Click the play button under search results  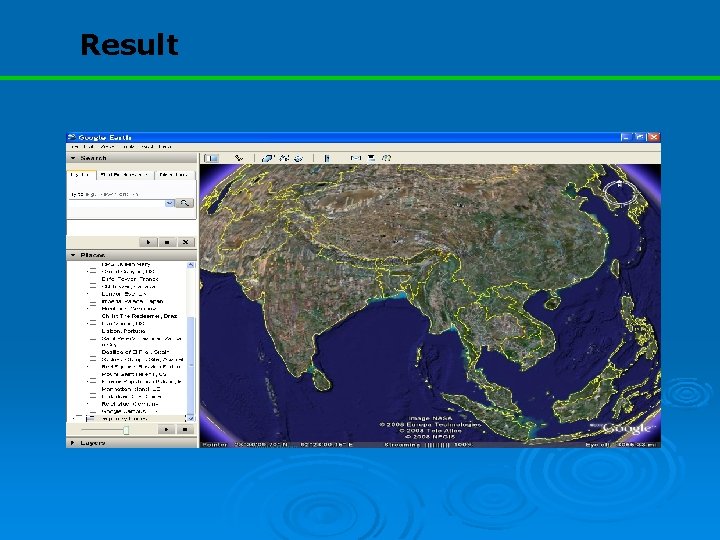tap(148, 242)
